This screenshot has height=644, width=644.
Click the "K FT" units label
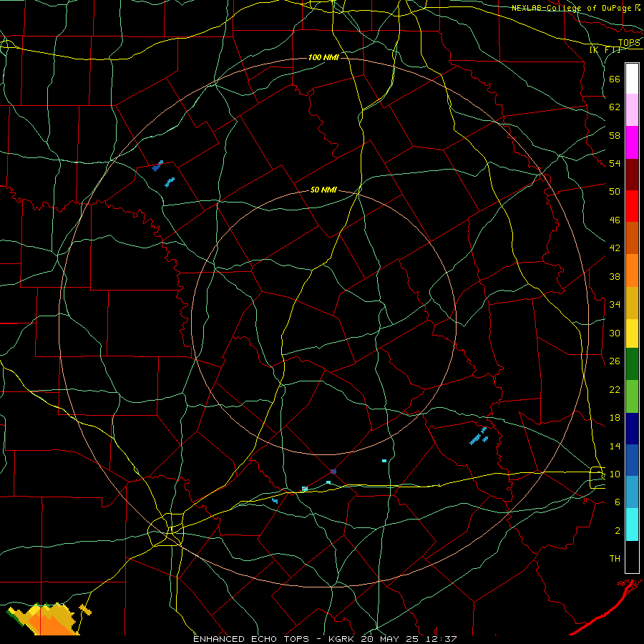point(605,50)
